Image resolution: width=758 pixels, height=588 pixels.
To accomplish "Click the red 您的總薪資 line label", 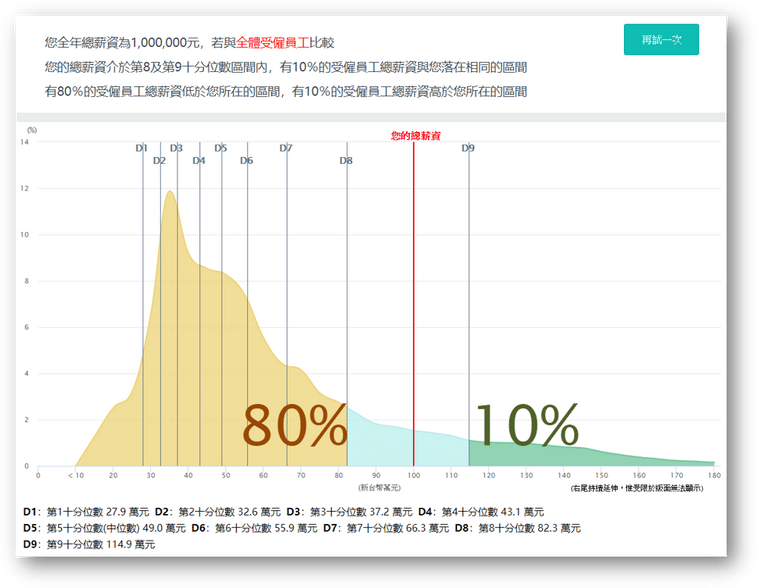I will pos(416,135).
